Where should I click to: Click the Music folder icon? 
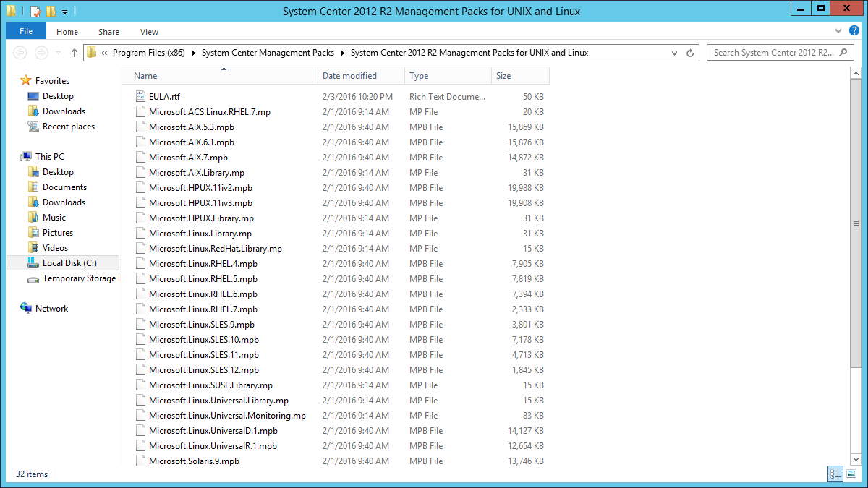pyautogui.click(x=33, y=217)
